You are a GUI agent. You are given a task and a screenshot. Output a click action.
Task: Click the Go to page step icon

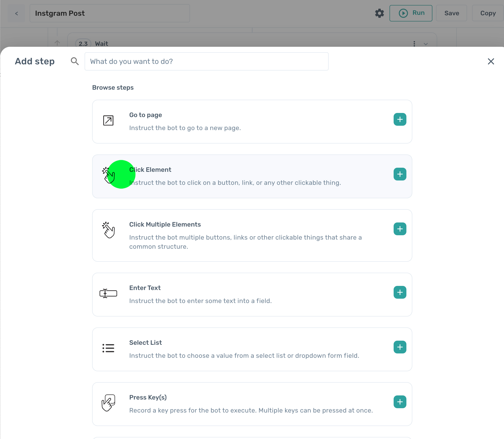[109, 120]
